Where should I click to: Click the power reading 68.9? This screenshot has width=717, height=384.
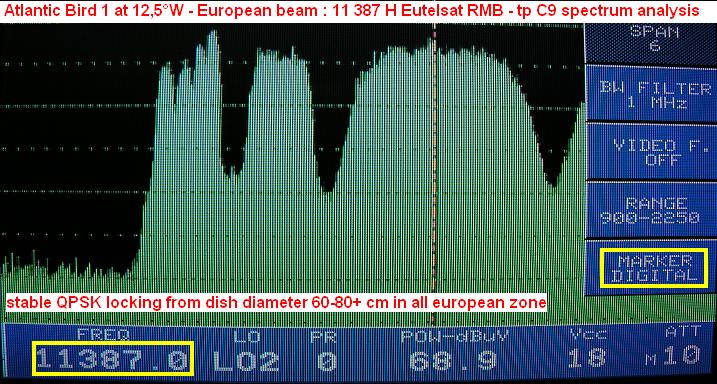(453, 361)
